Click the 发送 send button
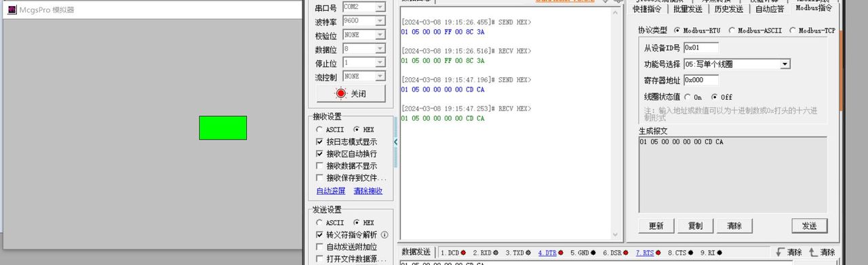868x265 pixels. 810,226
